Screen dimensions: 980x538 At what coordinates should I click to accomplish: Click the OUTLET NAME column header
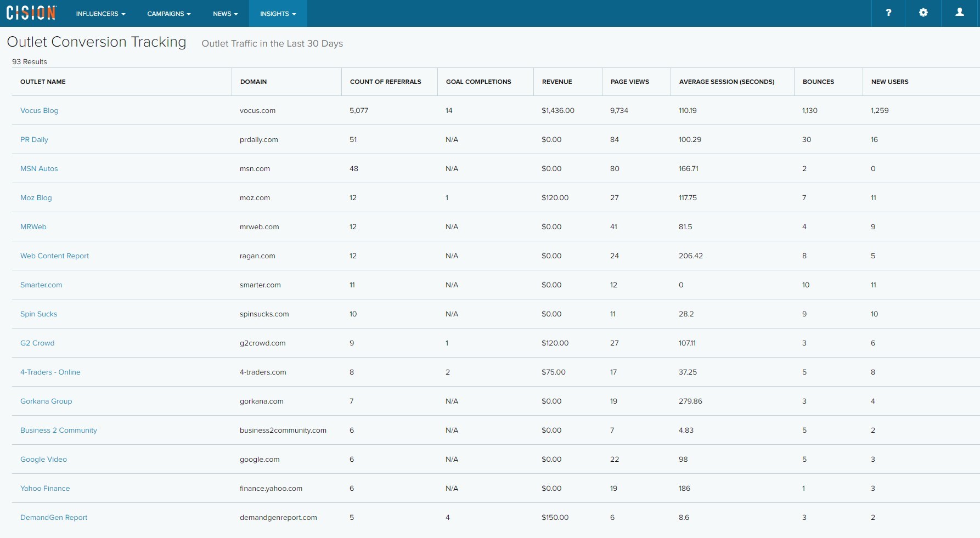tap(43, 82)
